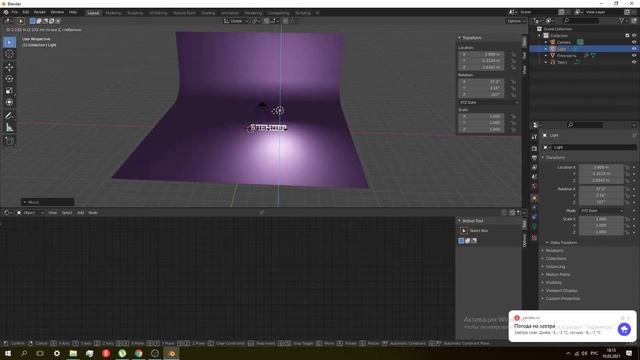This screenshot has width=640, height=360.
Task: Open the XYZ Euler dropdown in viewport sidebar
Action: pos(489,102)
